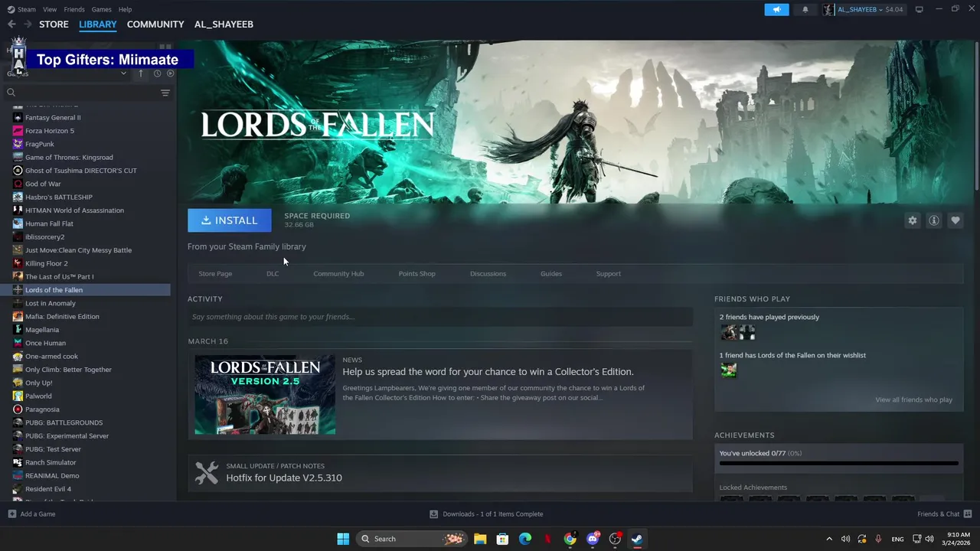Open Downloads 1 of 1 Items Complete
The width and height of the screenshot is (980, 551).
493,514
